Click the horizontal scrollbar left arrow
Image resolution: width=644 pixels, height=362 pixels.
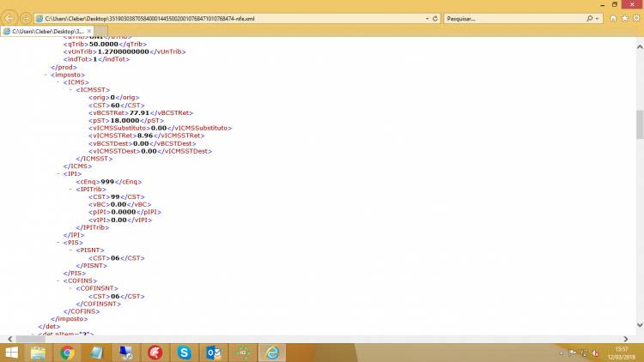coord(10,339)
